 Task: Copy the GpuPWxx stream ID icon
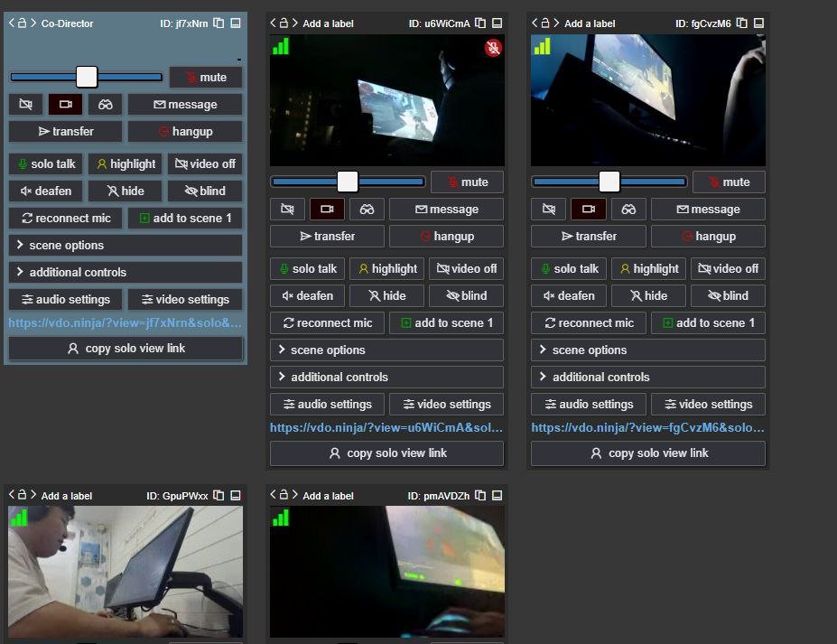219,495
